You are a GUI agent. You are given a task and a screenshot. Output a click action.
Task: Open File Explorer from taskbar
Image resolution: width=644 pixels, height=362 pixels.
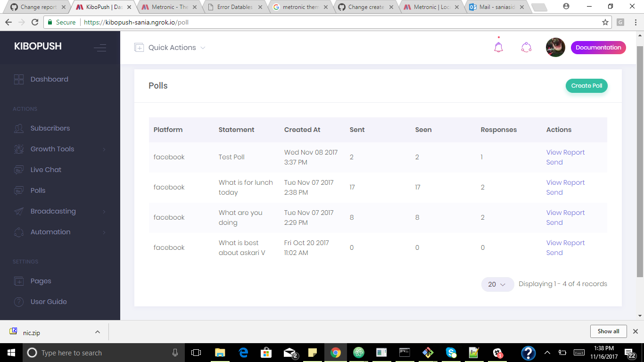(220, 353)
